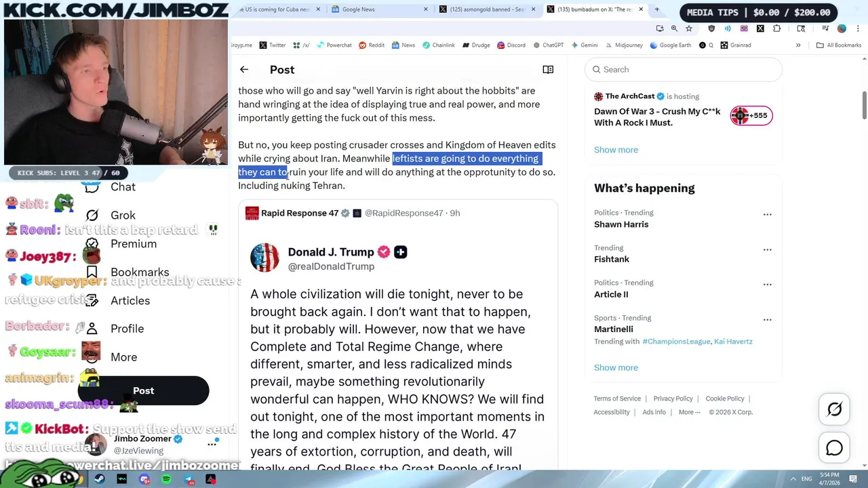Click the Grok icon in X sidebar

92,215
